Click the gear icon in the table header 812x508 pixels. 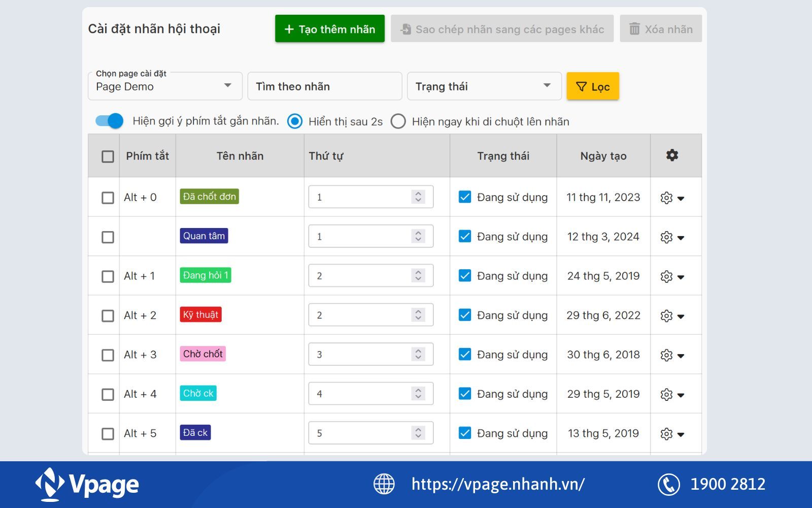point(672,155)
